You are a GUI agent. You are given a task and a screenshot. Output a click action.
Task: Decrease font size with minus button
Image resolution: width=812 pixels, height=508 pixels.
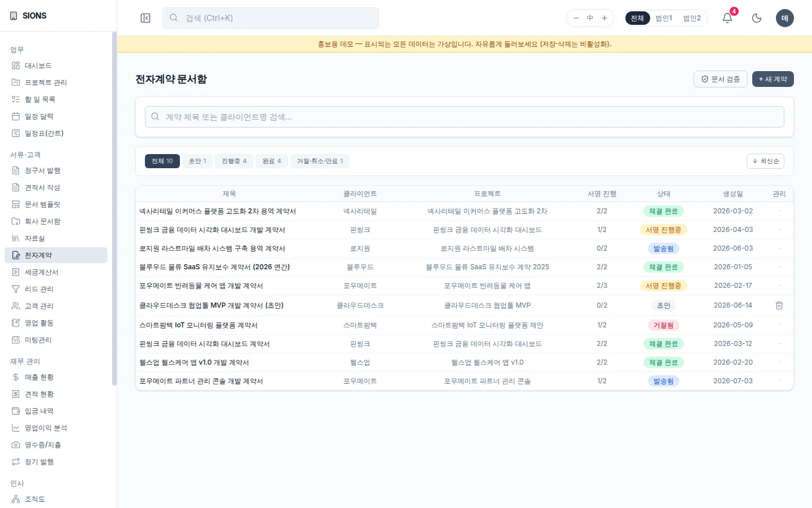[x=576, y=18]
